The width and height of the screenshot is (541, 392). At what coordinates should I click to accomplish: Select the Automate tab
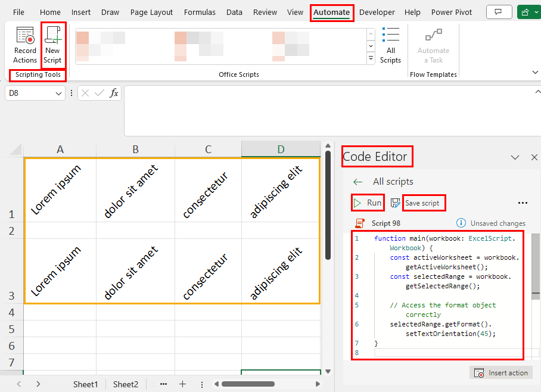point(331,13)
